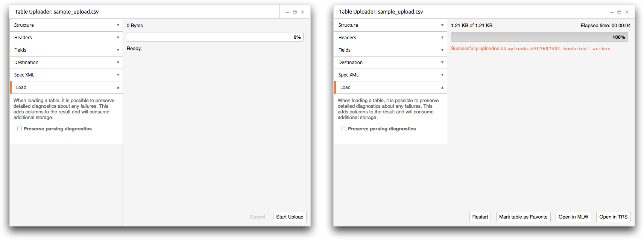Enable Preserve parsing diagnostics in left window
This screenshot has width=644, height=240.
[x=20, y=129]
